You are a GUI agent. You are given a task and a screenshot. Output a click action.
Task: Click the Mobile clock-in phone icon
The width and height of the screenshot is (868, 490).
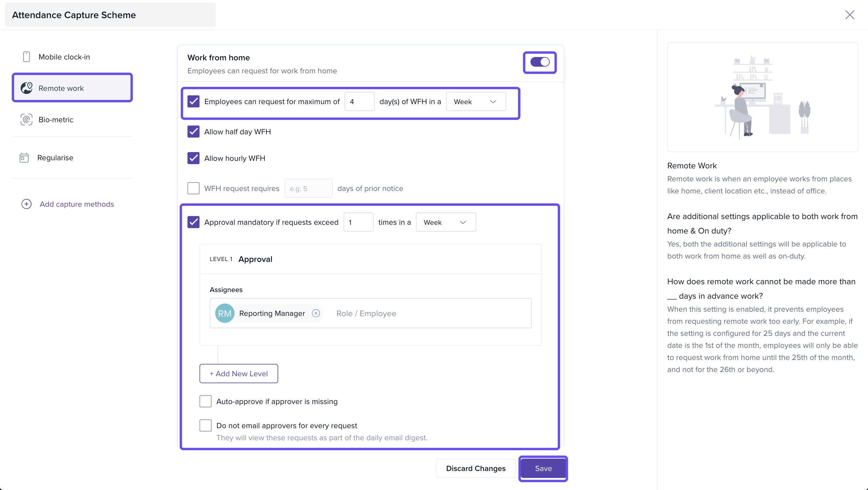[26, 57]
